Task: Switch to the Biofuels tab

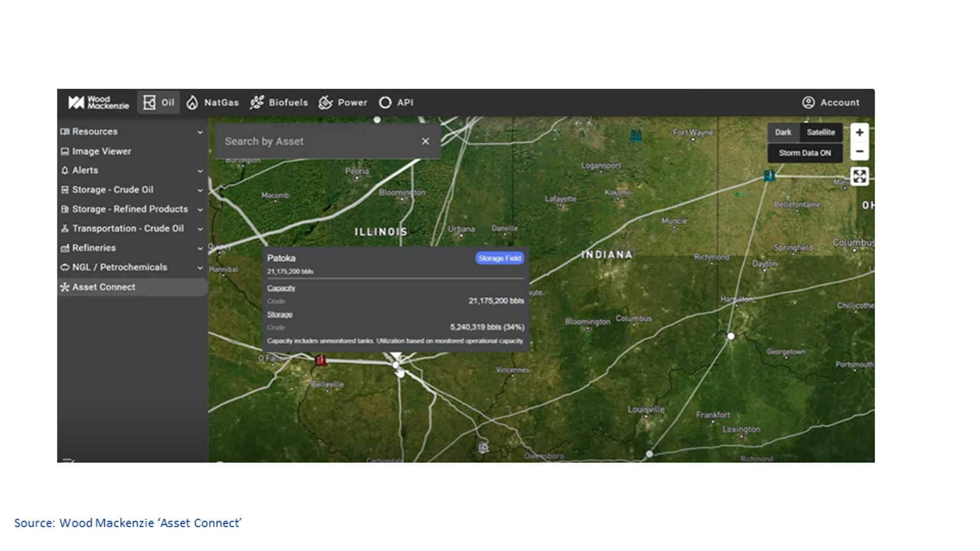Action: click(279, 102)
